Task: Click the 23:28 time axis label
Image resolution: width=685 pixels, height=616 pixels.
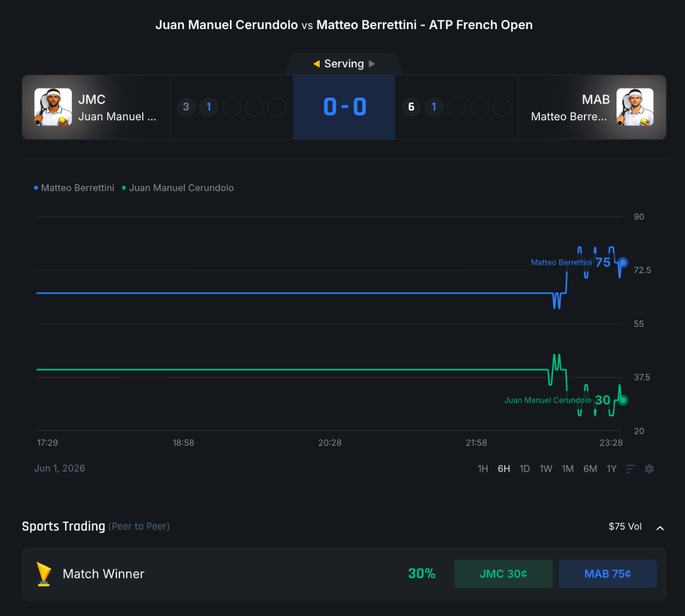Action: click(611, 443)
